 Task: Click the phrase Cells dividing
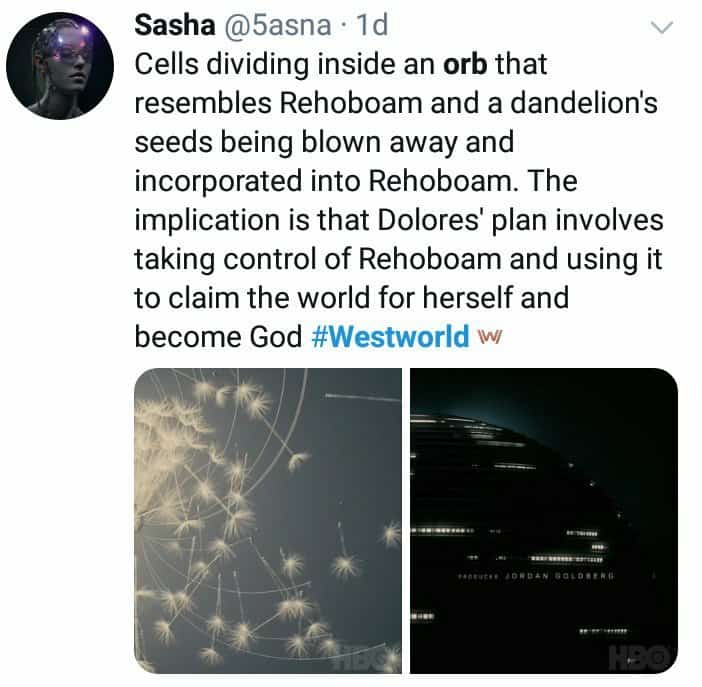pos(222,64)
